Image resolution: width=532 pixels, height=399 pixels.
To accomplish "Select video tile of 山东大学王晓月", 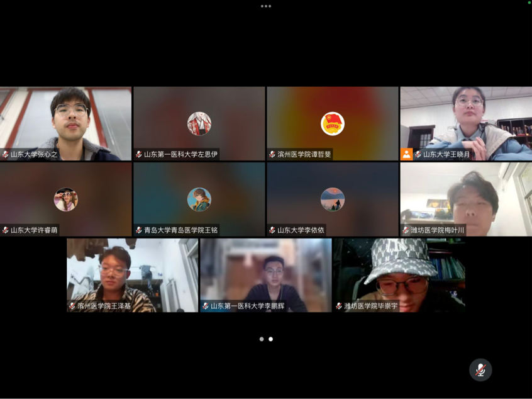I will coord(466,123).
